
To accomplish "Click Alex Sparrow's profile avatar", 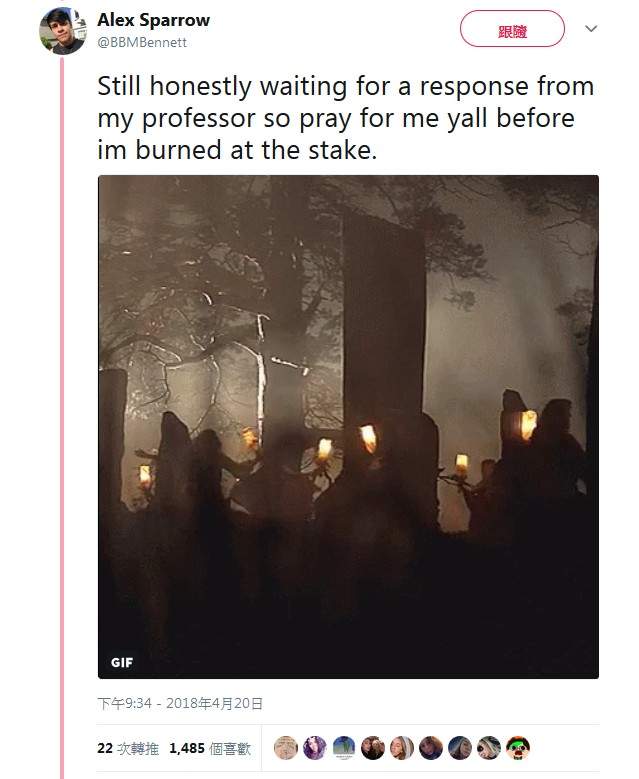I will click(x=63, y=31).
